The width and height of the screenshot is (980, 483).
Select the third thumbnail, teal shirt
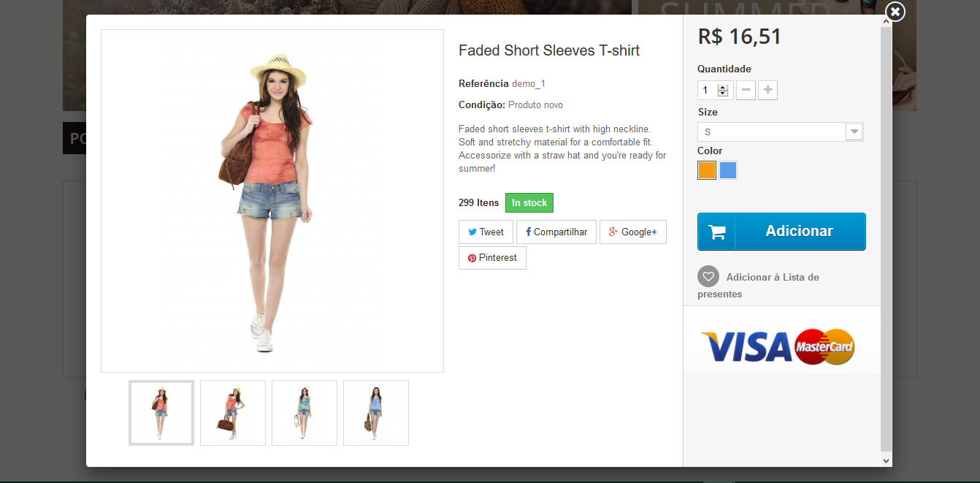[305, 413]
